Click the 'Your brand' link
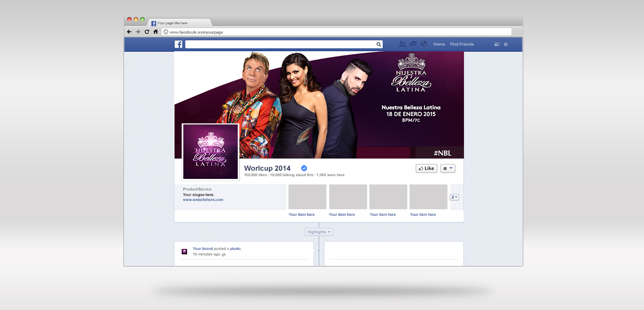The image size is (644, 310). coord(203,248)
